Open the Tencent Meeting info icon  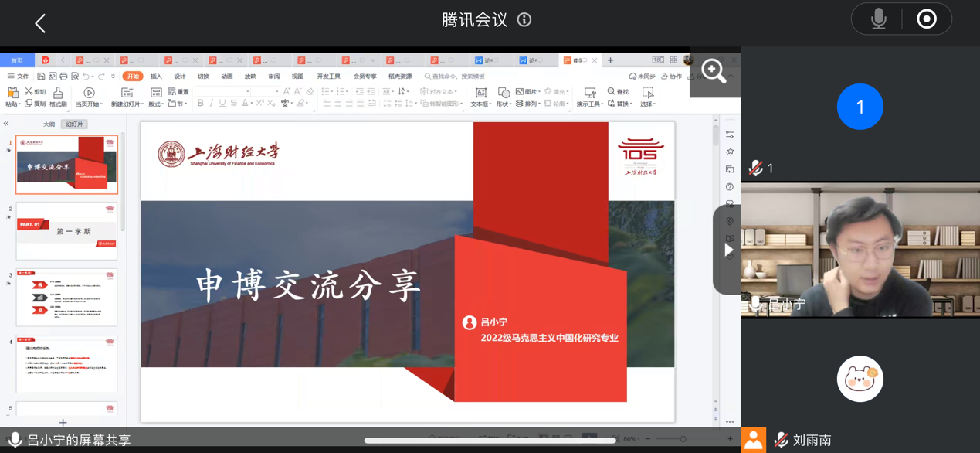click(x=524, y=20)
